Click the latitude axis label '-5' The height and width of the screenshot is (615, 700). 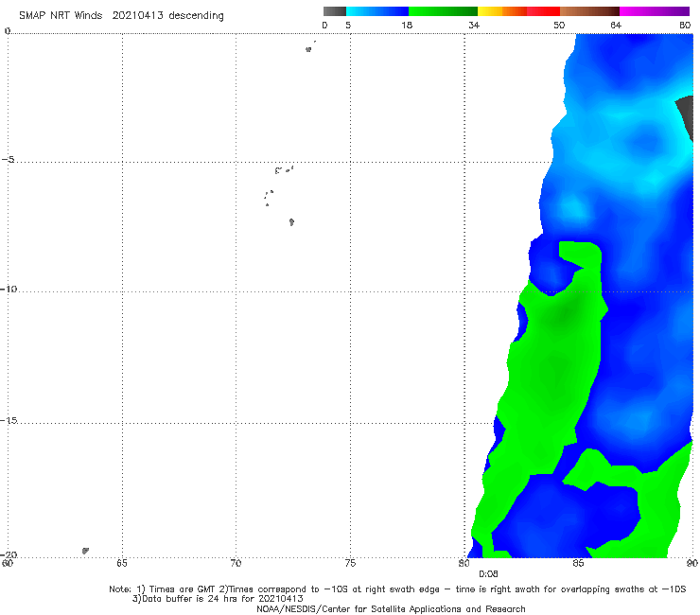click(x=9, y=160)
